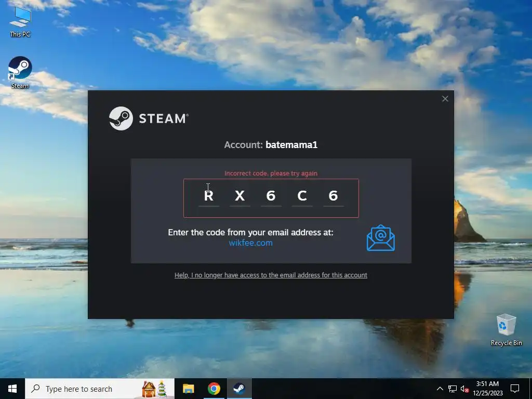This screenshot has height=399, width=532.
Task: Click the second code box showing X
Action: click(240, 196)
